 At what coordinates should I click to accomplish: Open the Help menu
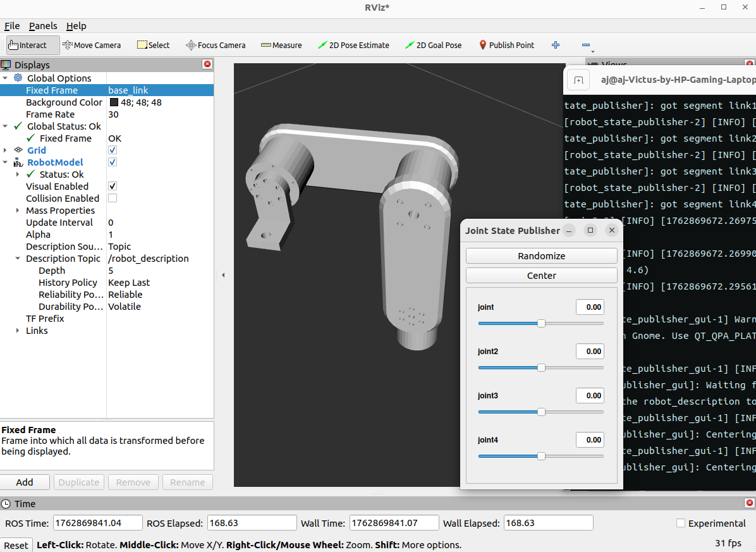(76, 26)
